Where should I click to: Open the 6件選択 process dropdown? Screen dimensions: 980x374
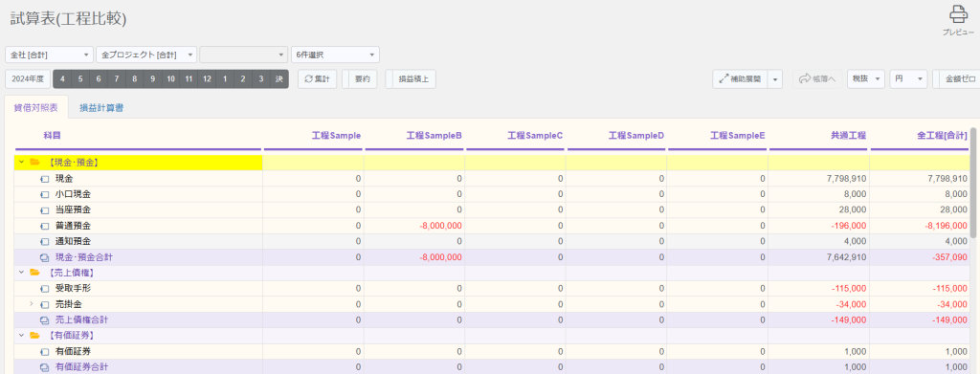point(335,55)
